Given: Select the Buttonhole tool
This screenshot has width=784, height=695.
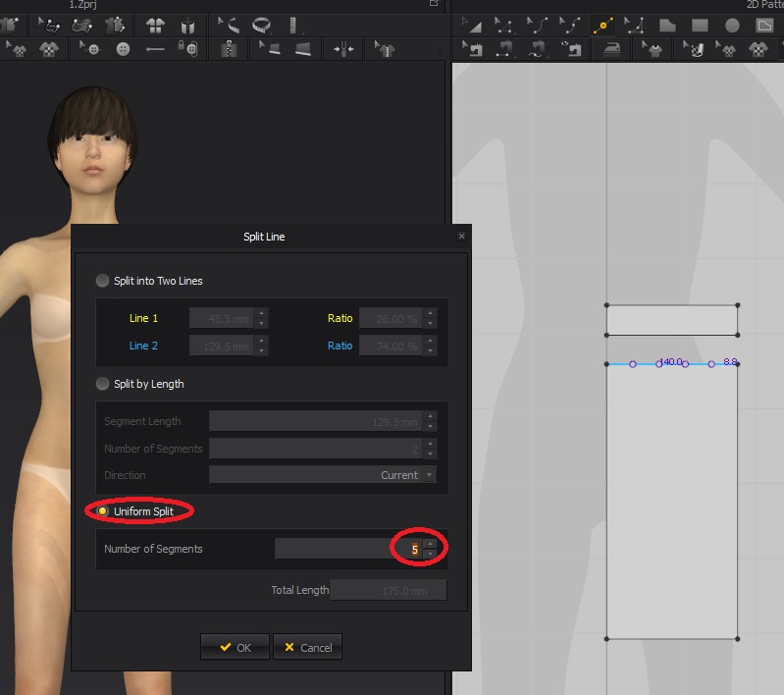Looking at the screenshot, I should tap(155, 49).
